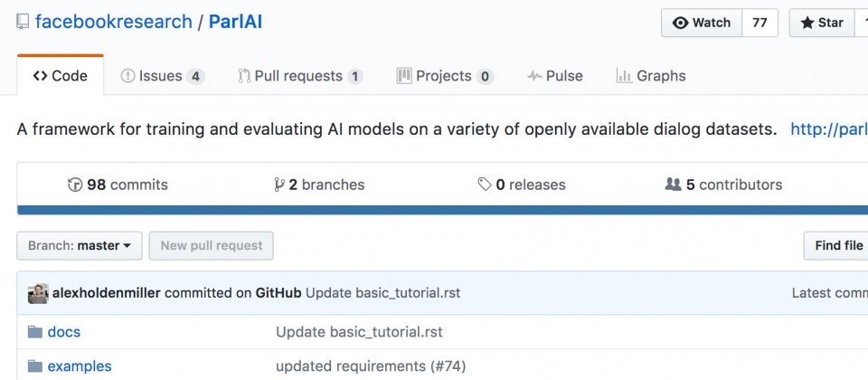Open docs row commit Update basic_tutorial.rst
868x380 pixels.
point(359,332)
